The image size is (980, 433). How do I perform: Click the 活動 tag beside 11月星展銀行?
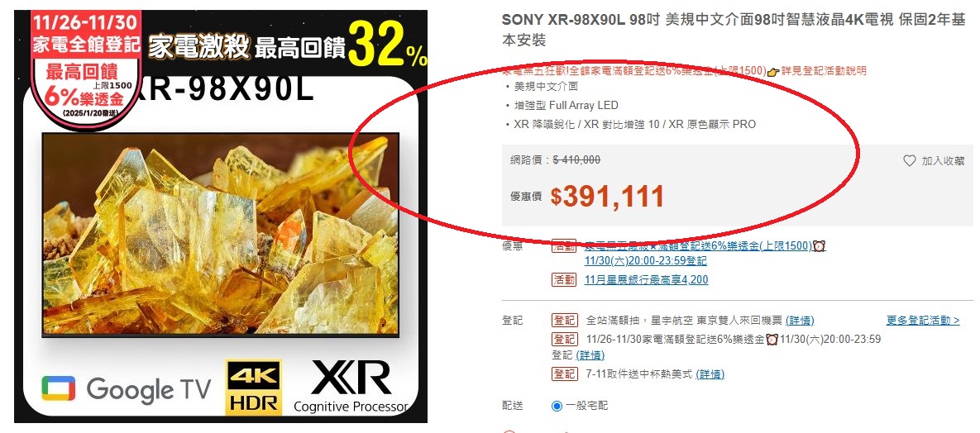click(564, 279)
